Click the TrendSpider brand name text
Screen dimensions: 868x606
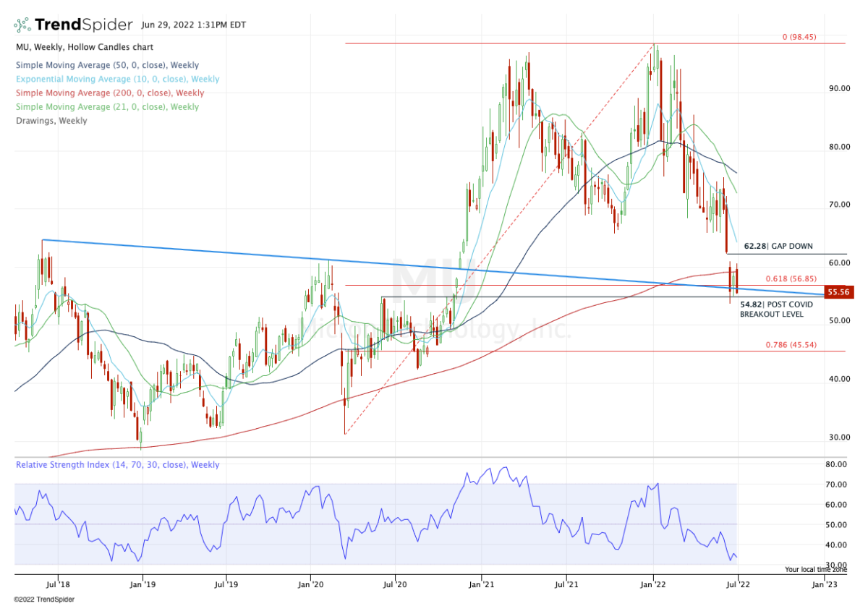pyautogui.click(x=85, y=25)
